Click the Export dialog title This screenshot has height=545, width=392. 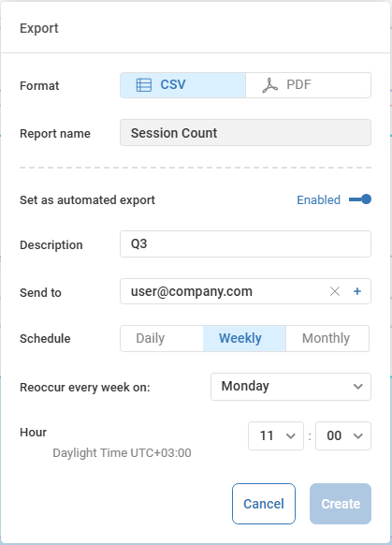(39, 28)
